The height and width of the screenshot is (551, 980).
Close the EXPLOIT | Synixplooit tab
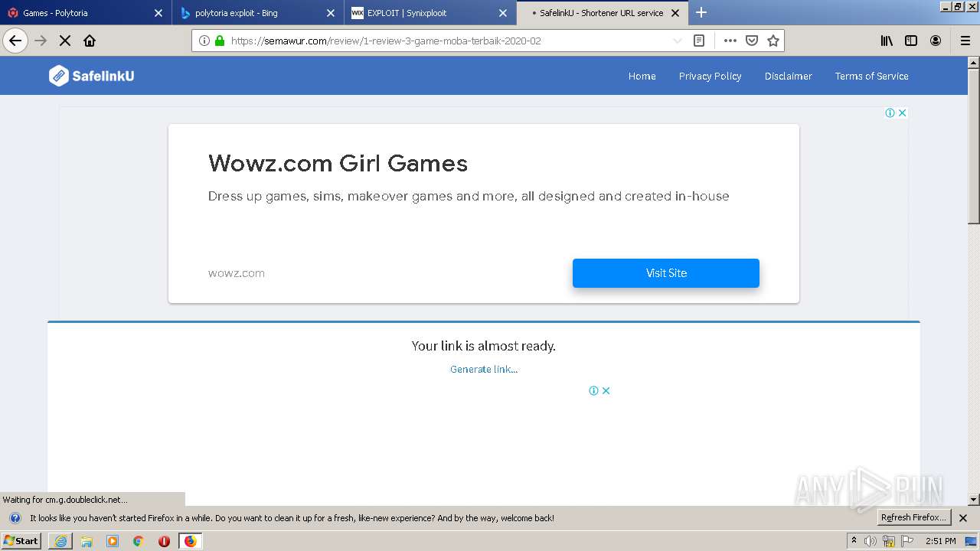(503, 13)
